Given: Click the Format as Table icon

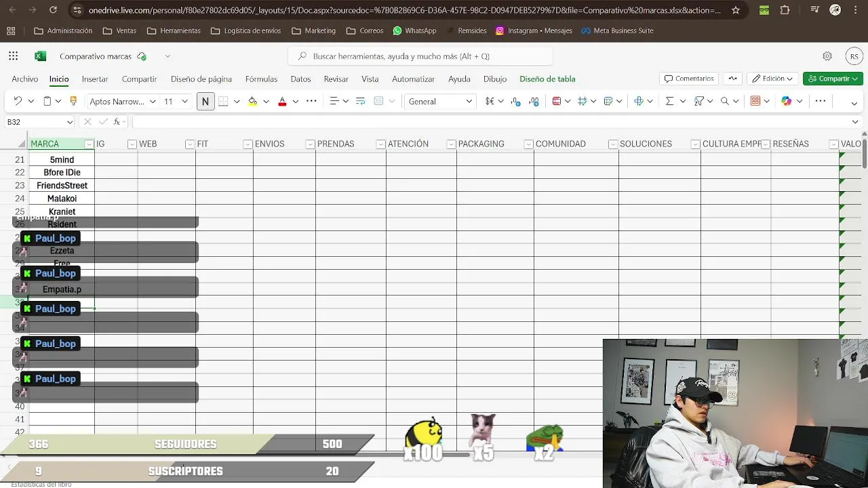Looking at the screenshot, I should (x=582, y=101).
